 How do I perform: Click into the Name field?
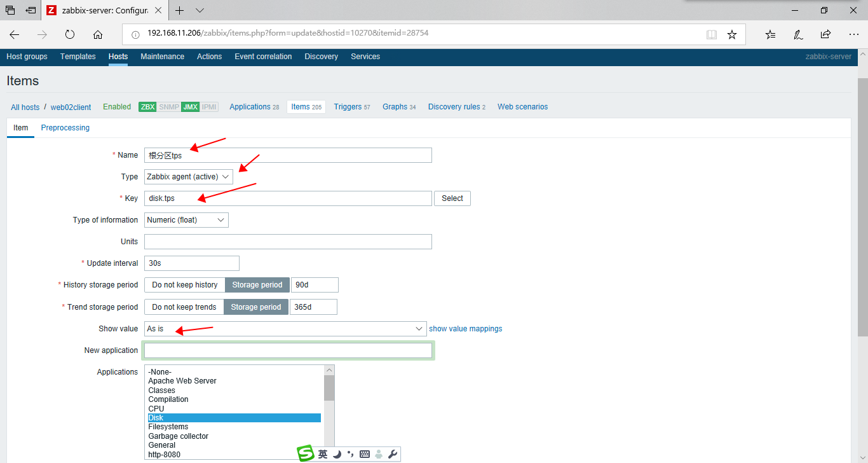(x=288, y=155)
